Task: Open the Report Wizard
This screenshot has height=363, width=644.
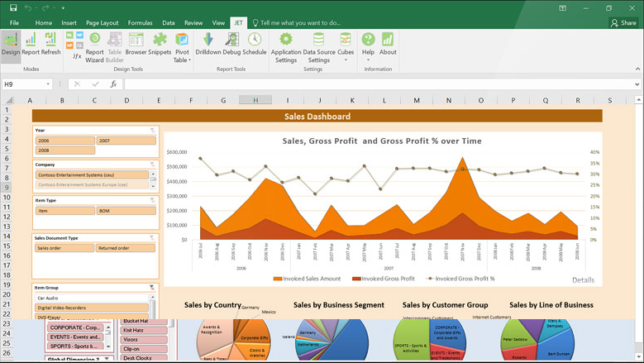Action: point(95,45)
